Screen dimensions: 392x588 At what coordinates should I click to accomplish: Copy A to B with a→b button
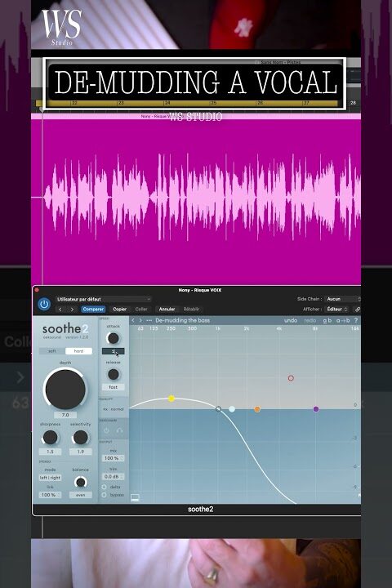click(x=343, y=320)
